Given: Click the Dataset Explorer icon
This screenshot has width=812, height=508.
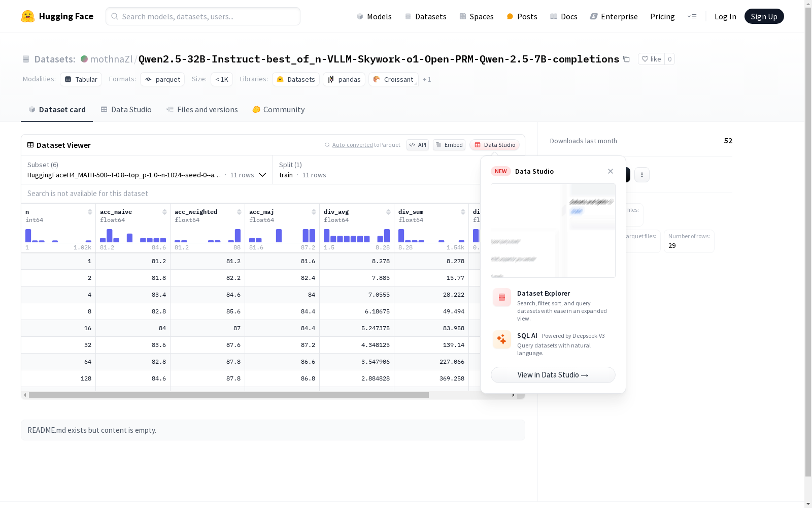Looking at the screenshot, I should pos(502,298).
